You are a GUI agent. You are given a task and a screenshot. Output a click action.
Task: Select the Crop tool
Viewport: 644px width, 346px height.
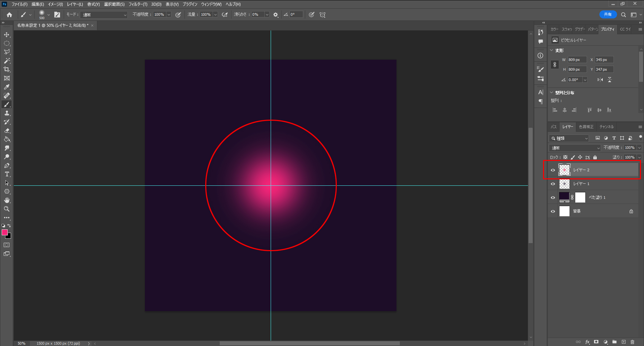coord(7,69)
